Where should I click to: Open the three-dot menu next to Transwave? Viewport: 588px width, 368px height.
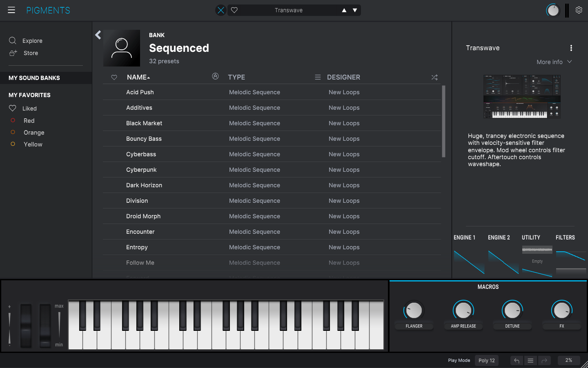click(x=571, y=48)
